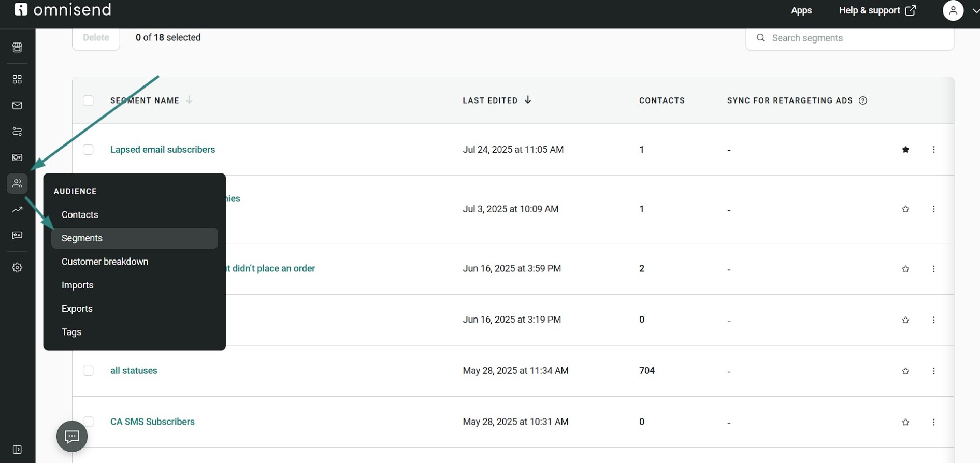Viewport: 980px width, 463px height.
Task: Check the Lapsed email subscribers checkbox
Action: (x=88, y=150)
